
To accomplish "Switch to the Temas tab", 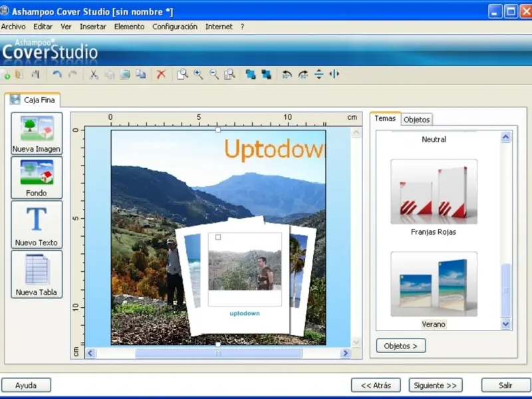I will (385, 118).
